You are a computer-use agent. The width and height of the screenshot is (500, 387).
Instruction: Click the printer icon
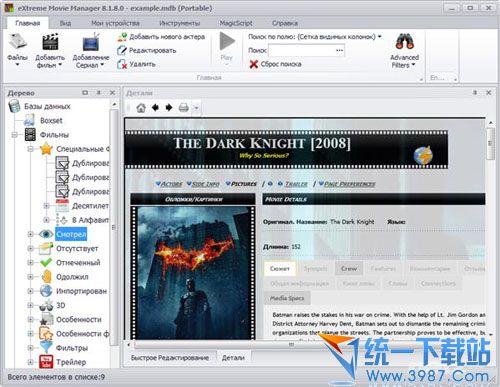tap(184, 108)
